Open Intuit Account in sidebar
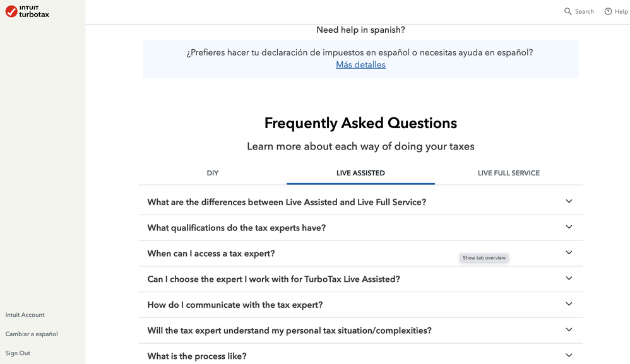 [x=25, y=315]
